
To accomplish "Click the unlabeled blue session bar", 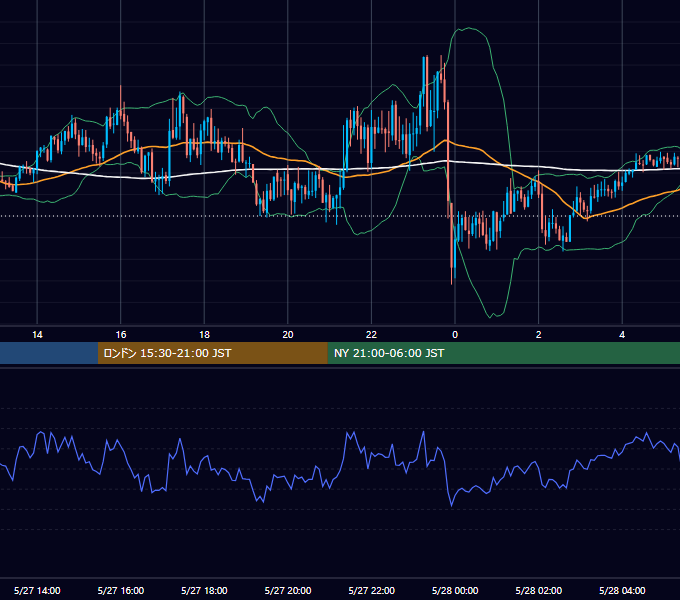I will click(49, 353).
